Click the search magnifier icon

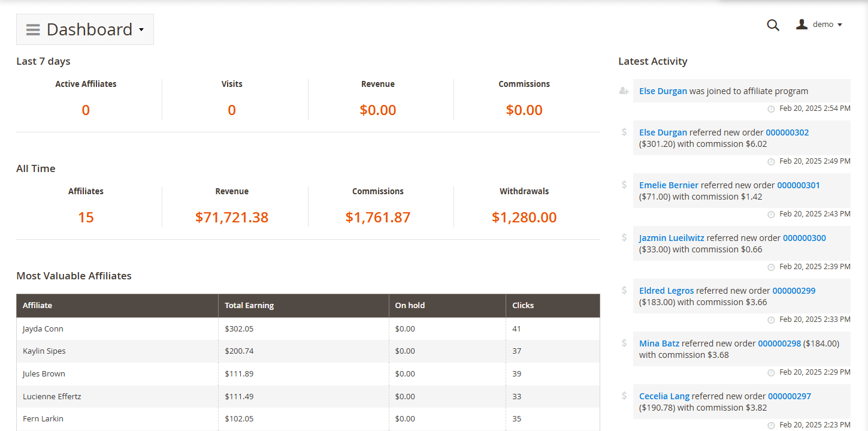tap(773, 25)
